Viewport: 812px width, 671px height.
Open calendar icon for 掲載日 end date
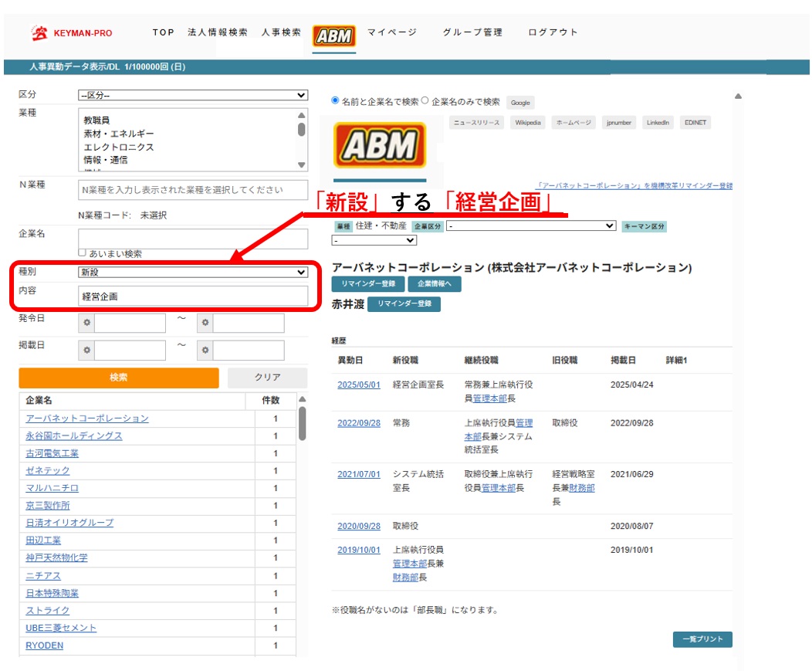tap(205, 351)
